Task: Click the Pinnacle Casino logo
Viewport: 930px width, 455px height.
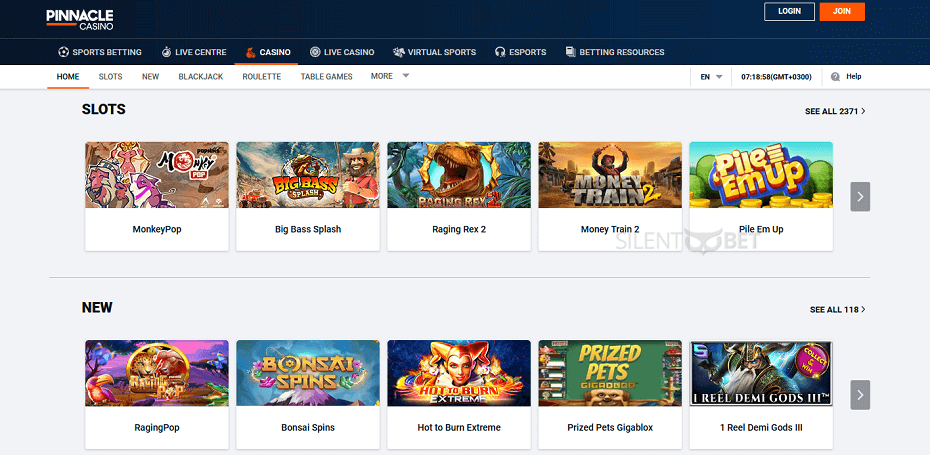Action: tap(79, 20)
